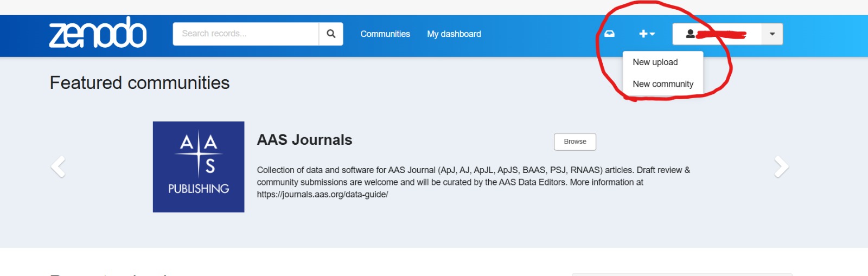Choose New community from the menu
868x276 pixels.
(x=662, y=84)
